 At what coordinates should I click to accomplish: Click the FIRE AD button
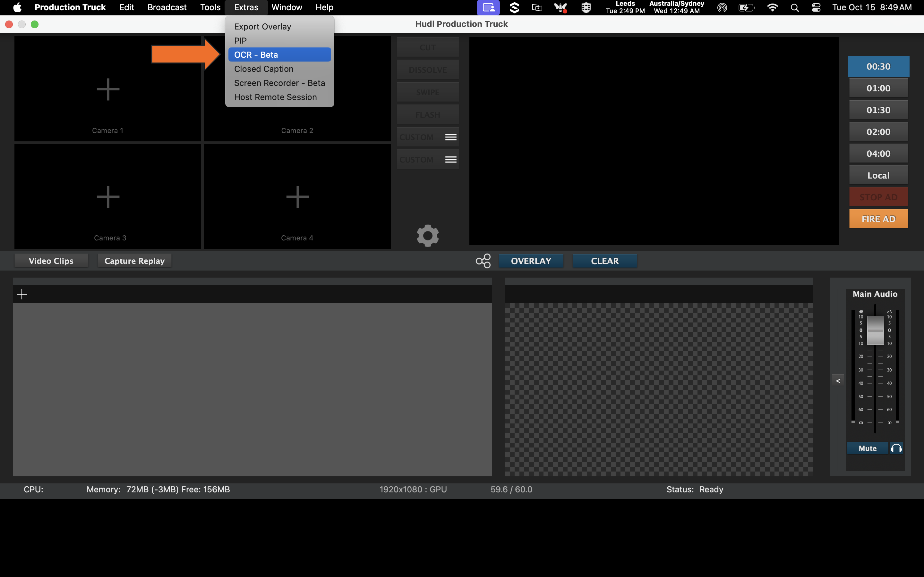pos(878,218)
